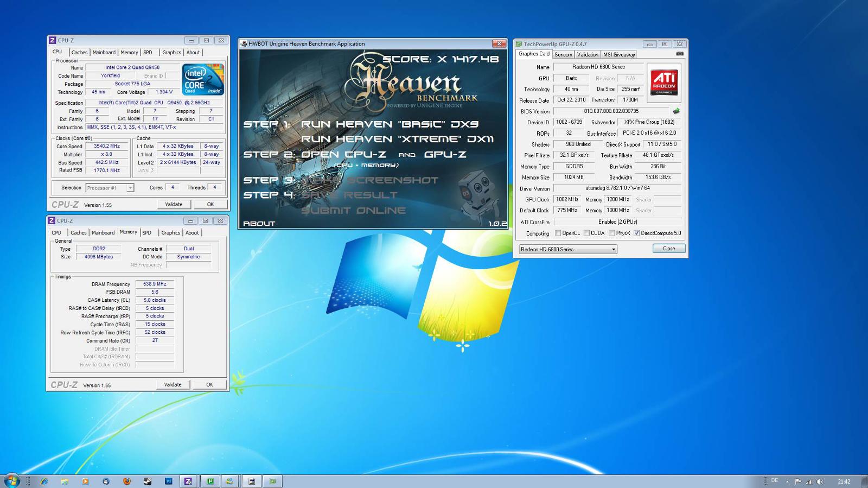Click OK in lower CPU-Z window
This screenshot has width=868, height=488.
pos(209,384)
